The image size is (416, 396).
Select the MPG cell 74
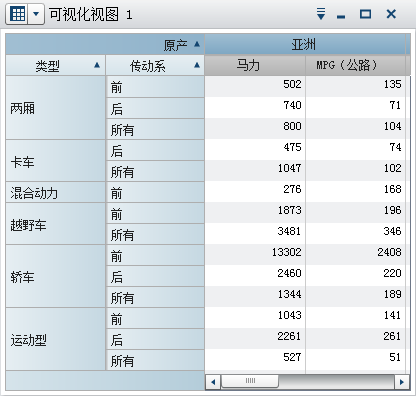click(x=355, y=149)
